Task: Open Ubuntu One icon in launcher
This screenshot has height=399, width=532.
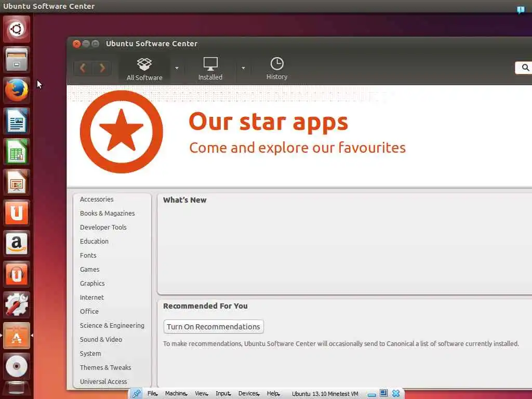Action: click(x=16, y=212)
